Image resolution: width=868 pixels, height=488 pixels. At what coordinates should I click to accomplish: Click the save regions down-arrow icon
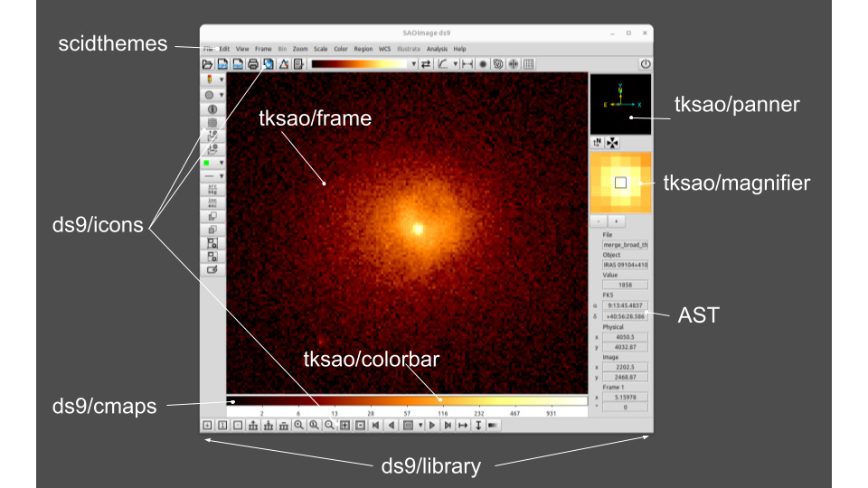click(212, 149)
